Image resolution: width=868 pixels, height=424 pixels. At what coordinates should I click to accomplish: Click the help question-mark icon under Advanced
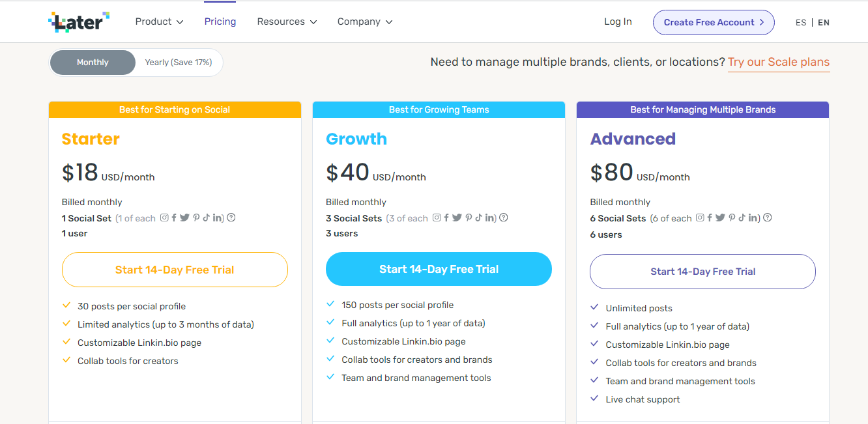[x=767, y=218]
